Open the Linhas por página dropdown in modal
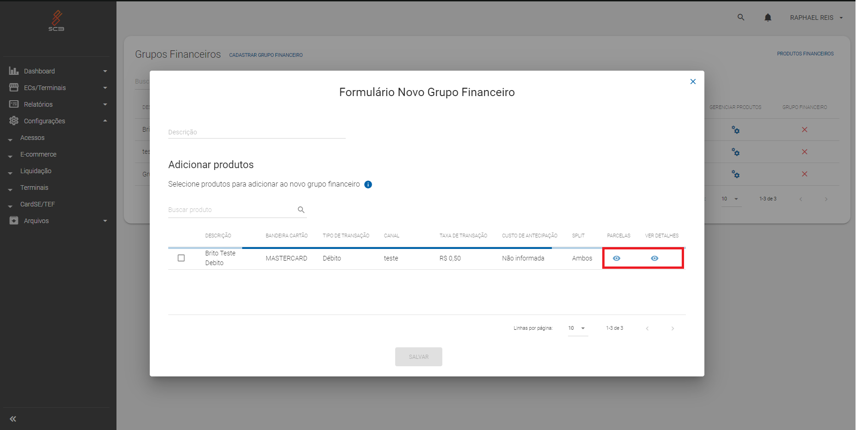The width and height of the screenshot is (868, 430). 577,328
